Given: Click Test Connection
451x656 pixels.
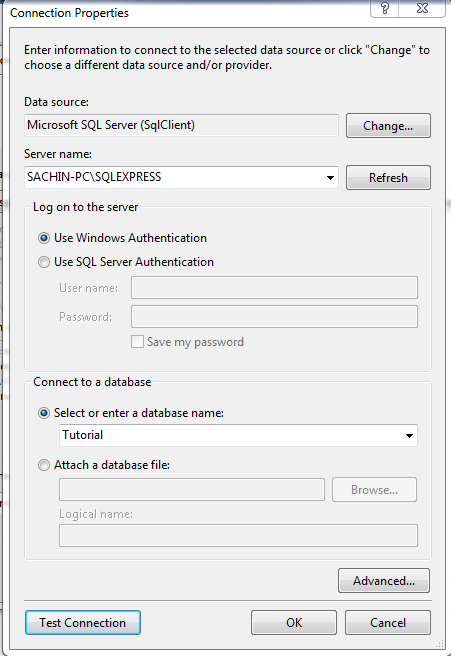Looking at the screenshot, I should click(x=83, y=623).
